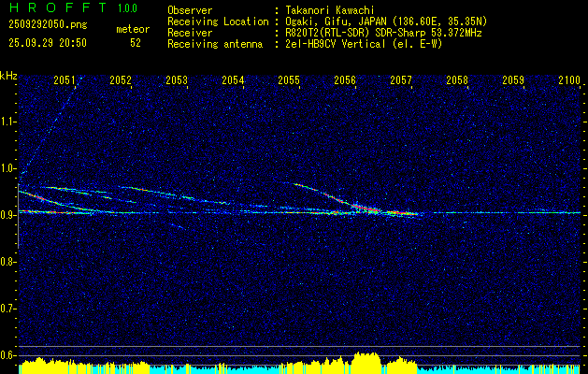Click the 2051 time marker
The width and height of the screenshot is (588, 374).
(x=65, y=79)
